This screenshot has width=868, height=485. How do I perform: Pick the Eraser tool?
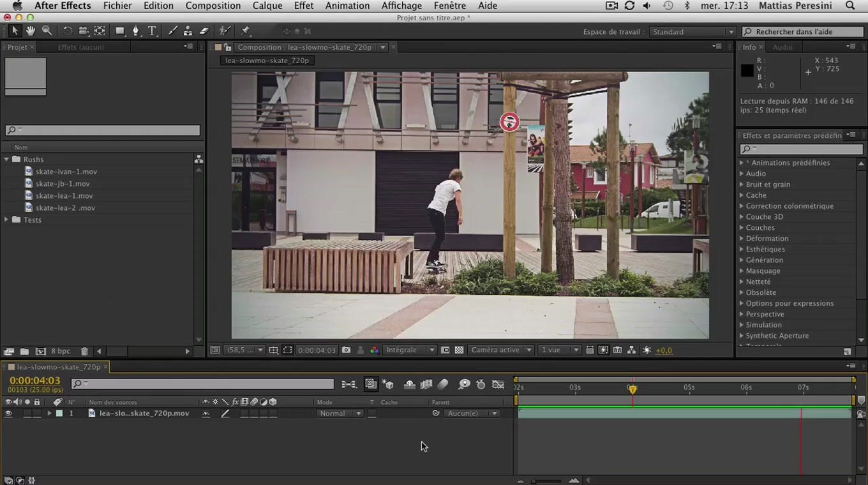(x=204, y=31)
